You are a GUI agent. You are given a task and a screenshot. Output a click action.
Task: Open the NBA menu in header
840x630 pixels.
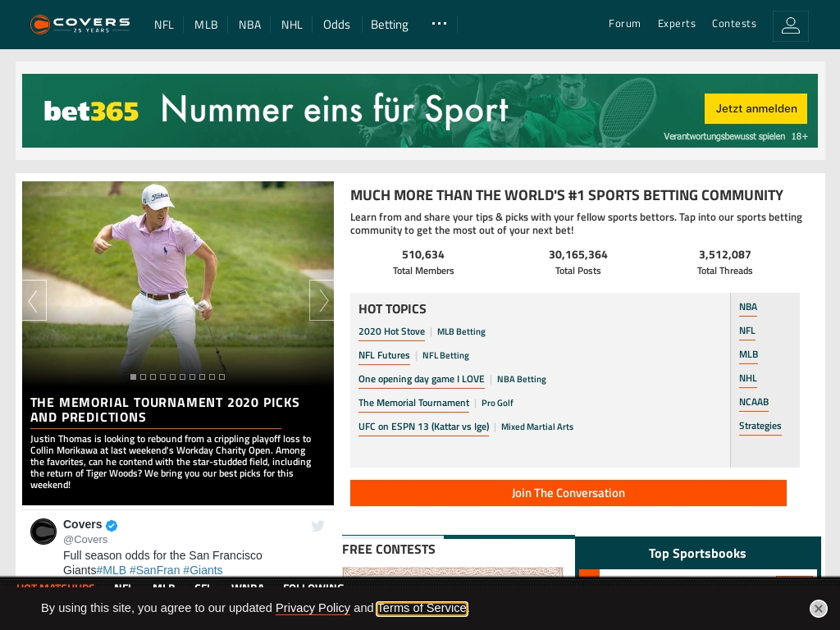click(x=249, y=25)
